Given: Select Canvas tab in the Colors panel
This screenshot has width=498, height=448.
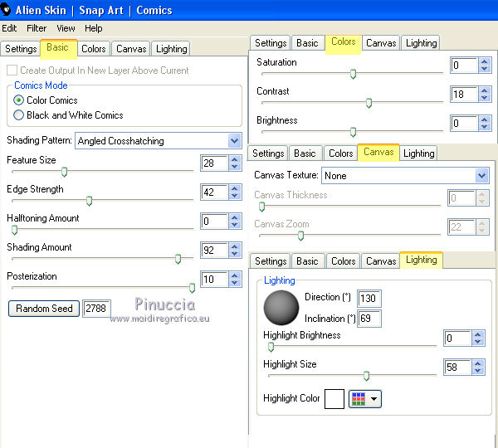Looking at the screenshot, I should pos(381,43).
